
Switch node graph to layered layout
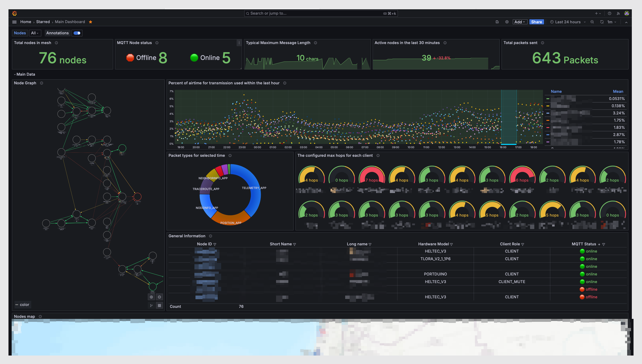point(151,306)
